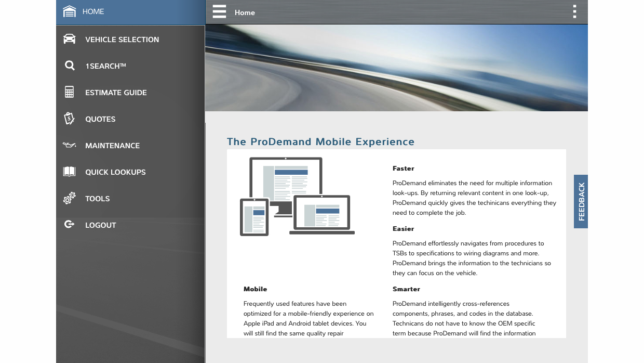Screen dimensions: 644x363
Task: Click the Logout exit-arrow icon
Action: tap(69, 224)
